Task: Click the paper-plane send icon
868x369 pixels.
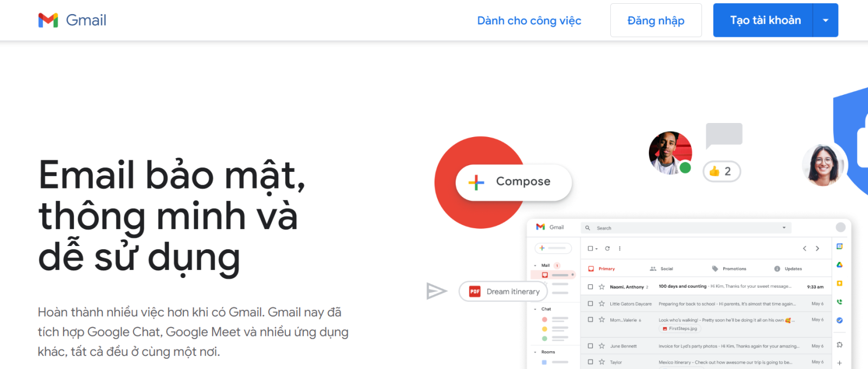Action: coord(437,291)
